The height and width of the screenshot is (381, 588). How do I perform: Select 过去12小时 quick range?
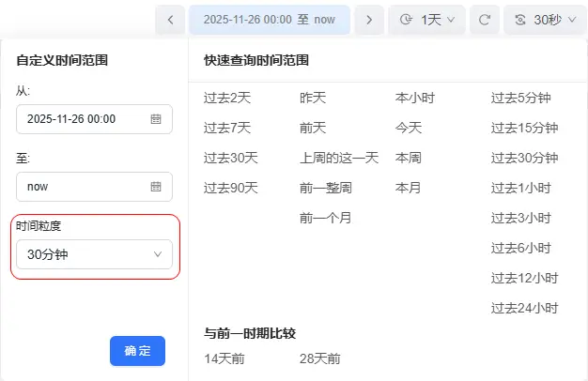pos(525,278)
